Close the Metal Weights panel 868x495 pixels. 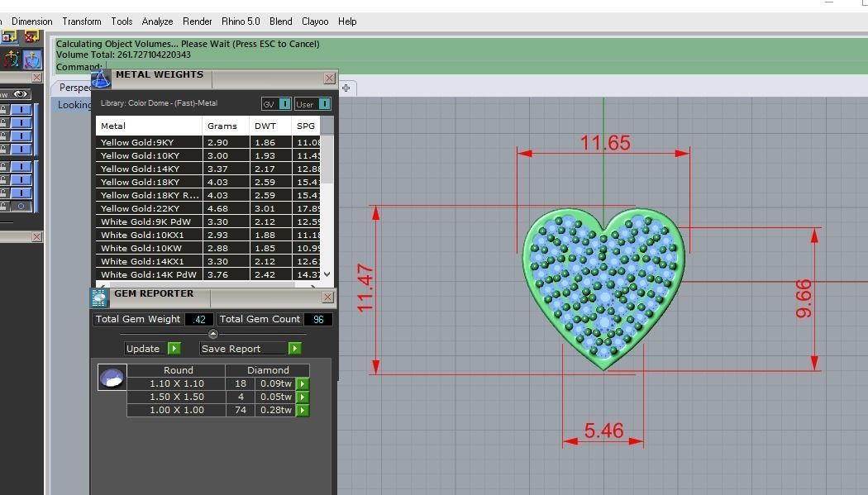329,78
